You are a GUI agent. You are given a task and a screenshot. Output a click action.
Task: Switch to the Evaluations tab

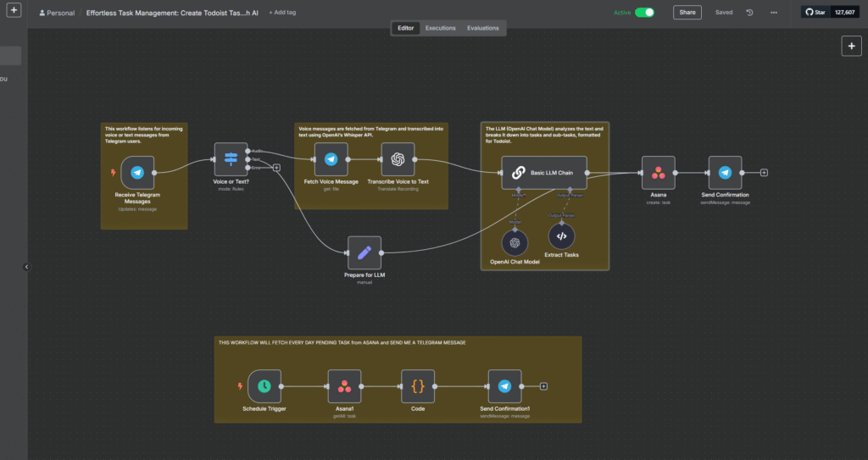483,28
